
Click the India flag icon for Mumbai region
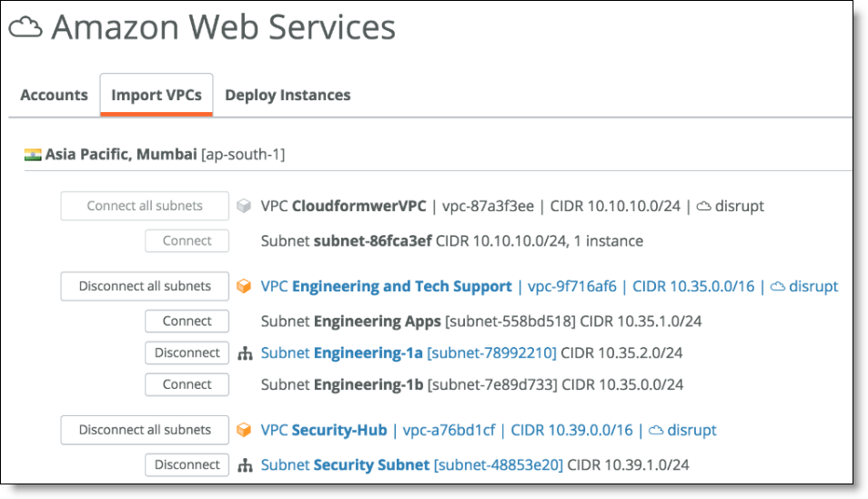pos(33,155)
